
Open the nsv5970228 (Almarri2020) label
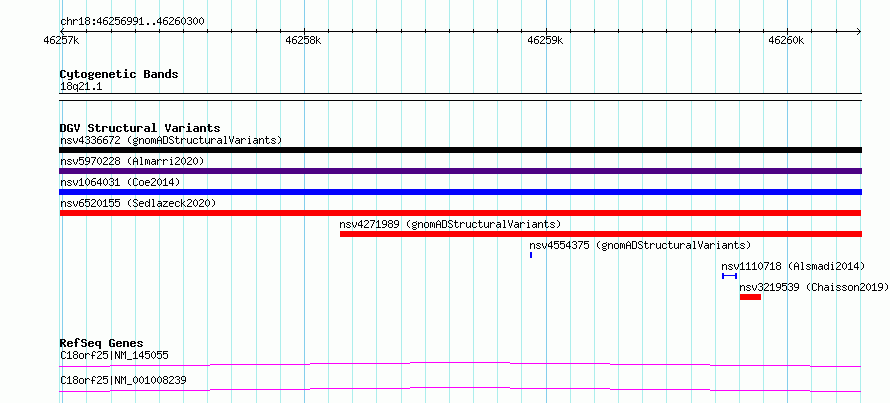[x=132, y=161]
